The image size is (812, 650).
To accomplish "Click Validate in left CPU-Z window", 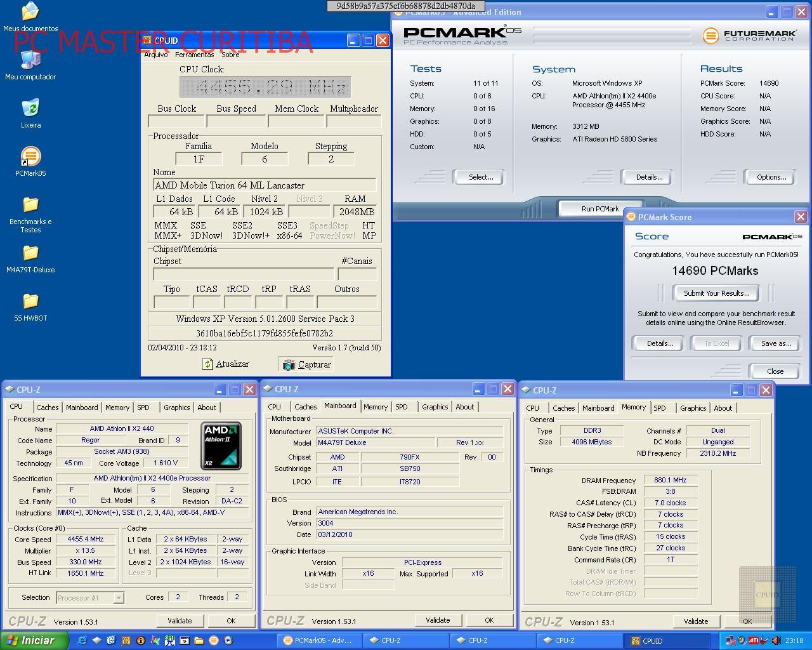I will pos(180,621).
